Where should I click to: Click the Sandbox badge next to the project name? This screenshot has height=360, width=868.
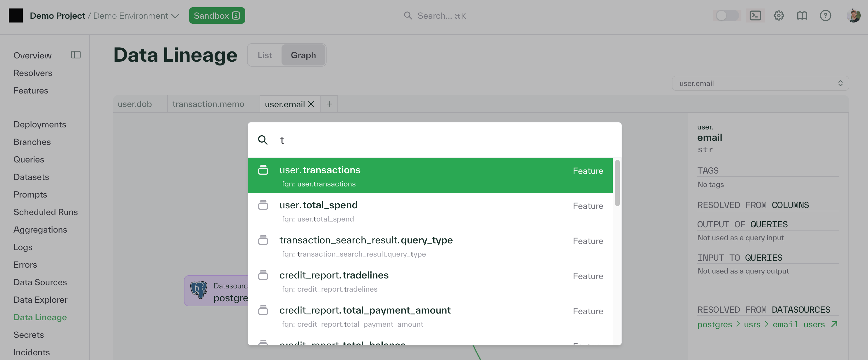point(217,15)
